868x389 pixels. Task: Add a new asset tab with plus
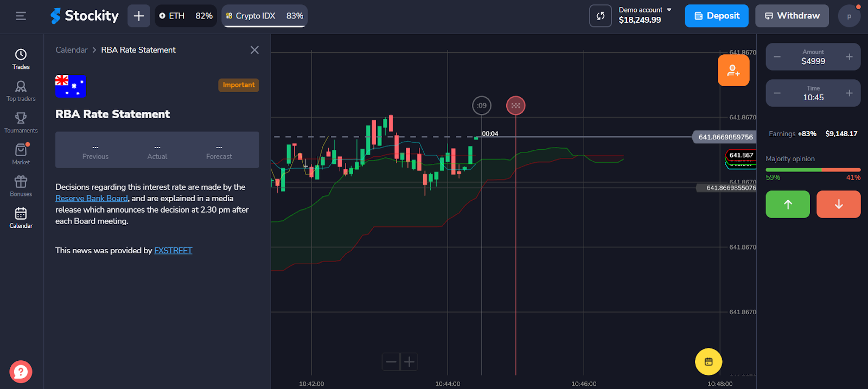pos(139,16)
